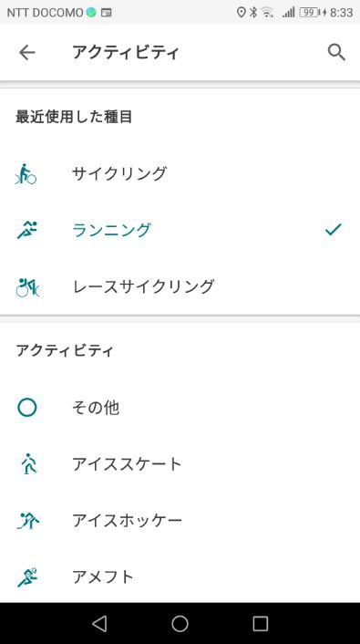Open recent apps square button

(x=261, y=623)
